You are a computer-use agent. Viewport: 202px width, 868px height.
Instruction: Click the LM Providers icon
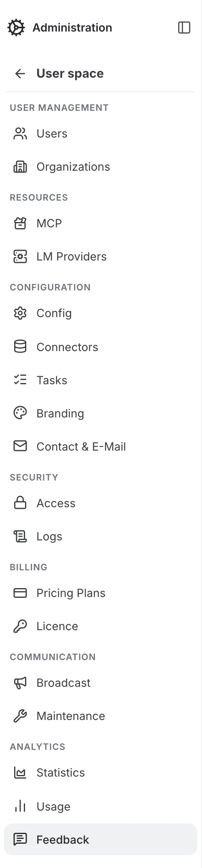point(20,256)
